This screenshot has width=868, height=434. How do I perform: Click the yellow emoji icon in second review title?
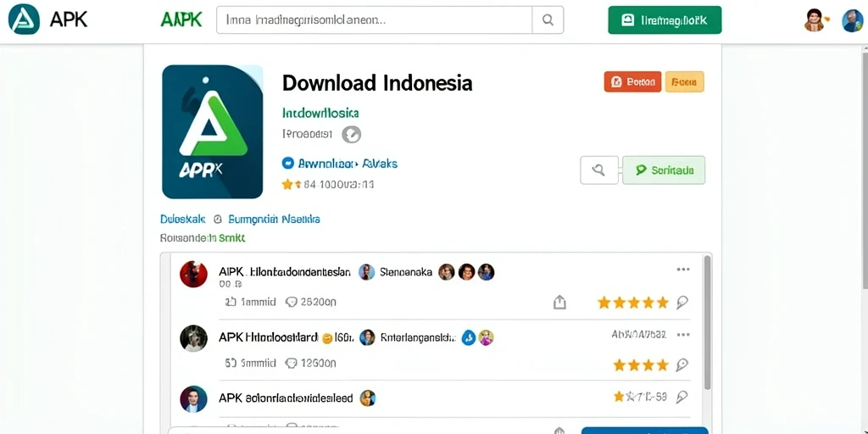coord(327,337)
